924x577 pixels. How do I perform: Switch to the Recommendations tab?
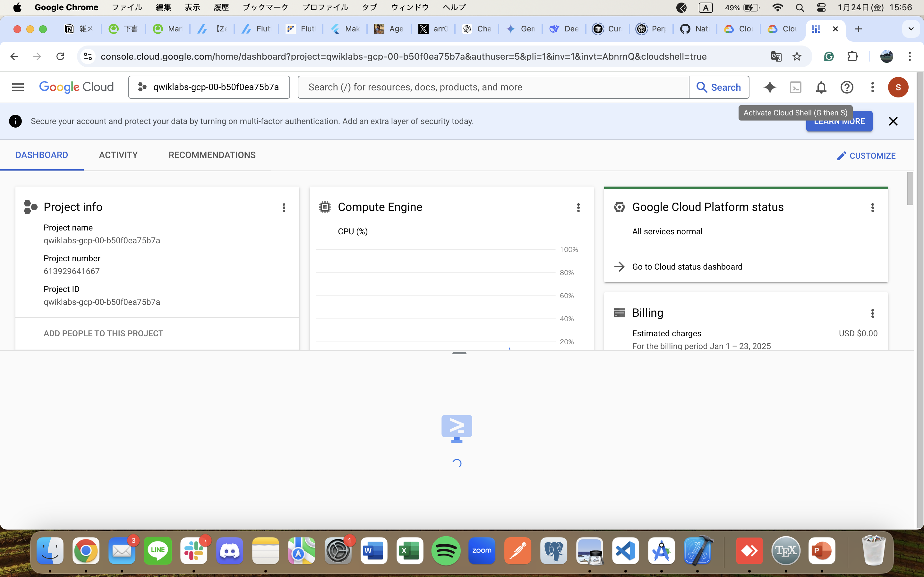(x=212, y=155)
